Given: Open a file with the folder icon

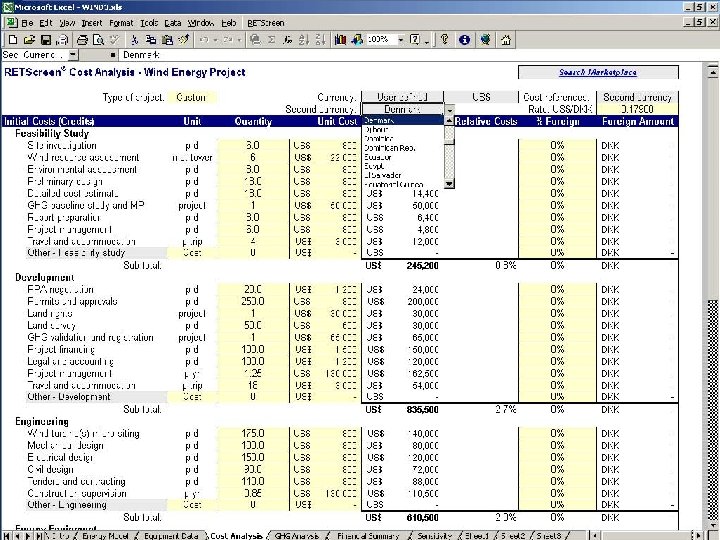Looking at the screenshot, I should point(29,40).
